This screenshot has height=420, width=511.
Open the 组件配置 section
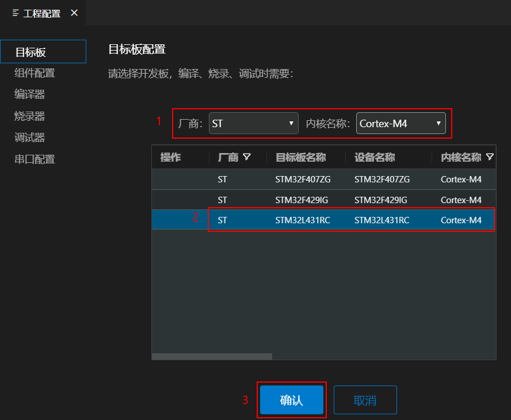point(35,73)
